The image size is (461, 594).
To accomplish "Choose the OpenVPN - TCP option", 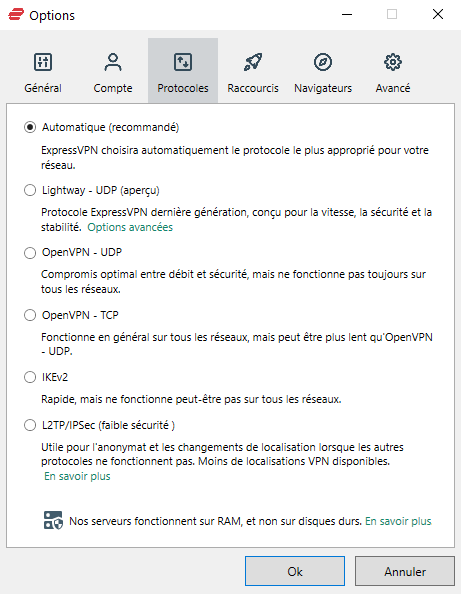I will (30, 315).
